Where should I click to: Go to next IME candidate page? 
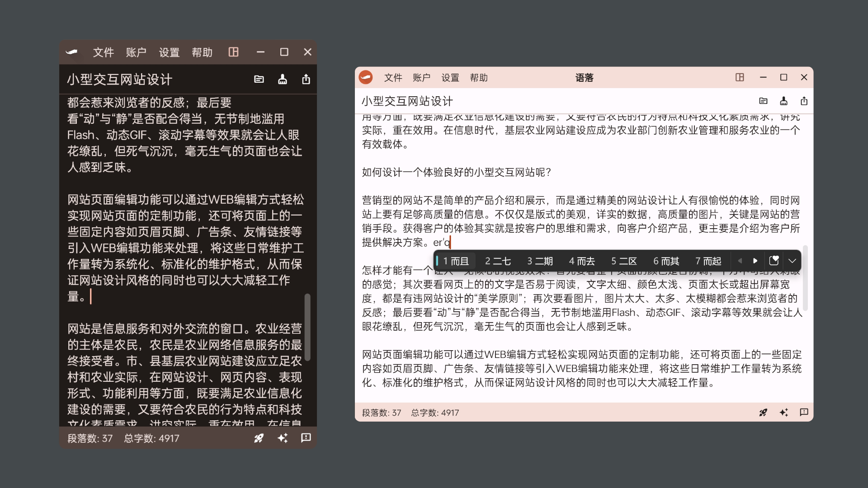(x=755, y=261)
